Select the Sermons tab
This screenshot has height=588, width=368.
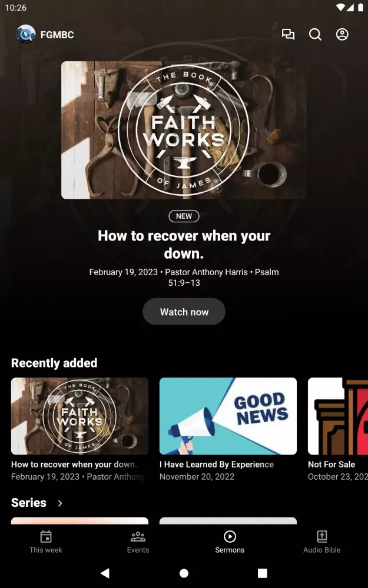pos(230,542)
